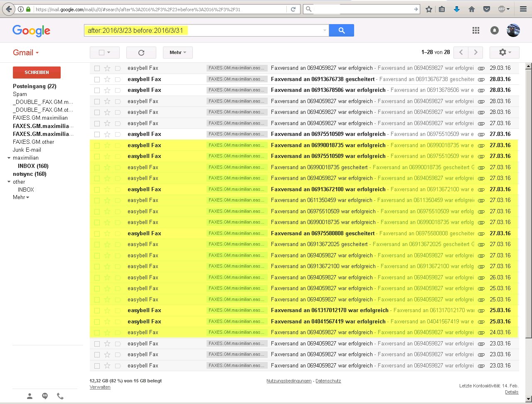The width and height of the screenshot is (532, 404).
Task: Open the Nutzungsbedingungen link
Action: tap(288, 381)
